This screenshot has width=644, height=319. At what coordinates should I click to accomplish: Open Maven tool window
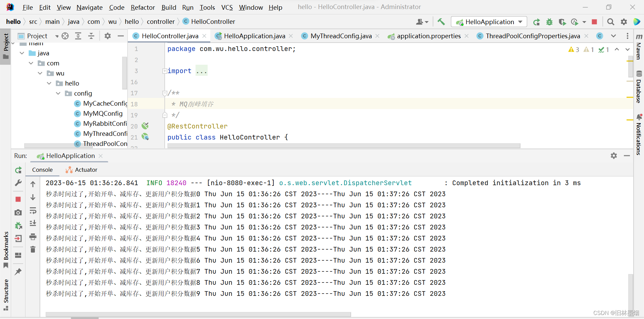coord(639,46)
